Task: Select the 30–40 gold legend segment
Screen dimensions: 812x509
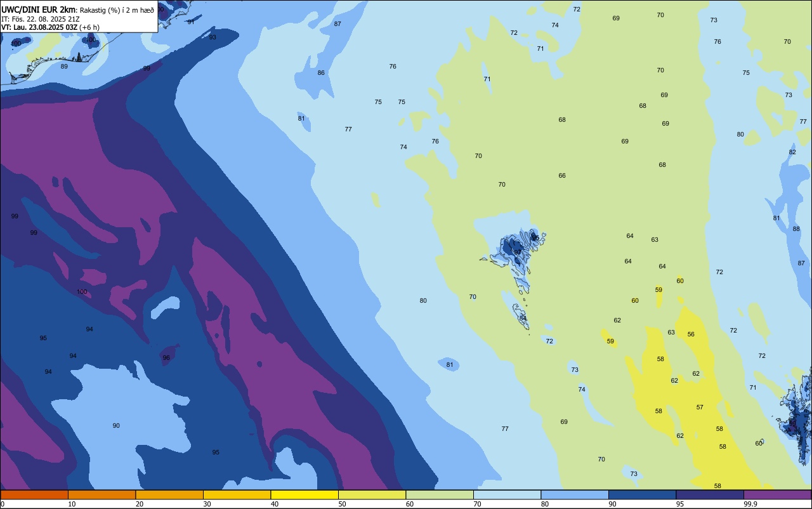Action: pos(237,494)
